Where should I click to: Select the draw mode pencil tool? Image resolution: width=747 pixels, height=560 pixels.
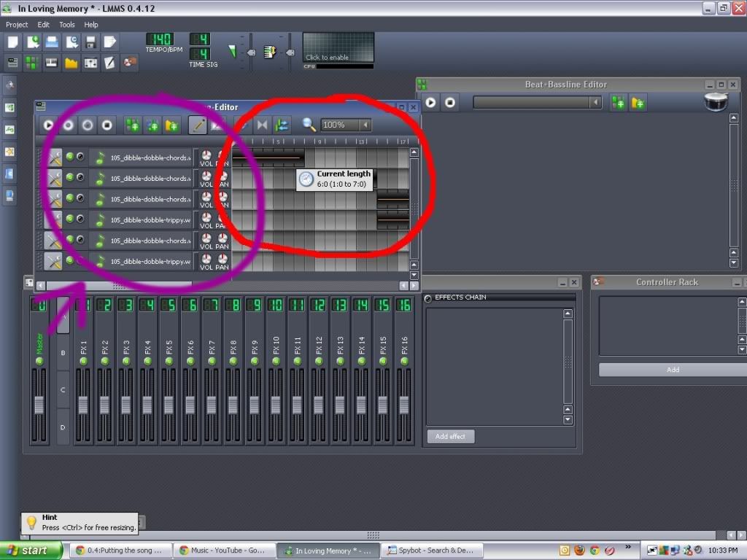click(x=198, y=125)
